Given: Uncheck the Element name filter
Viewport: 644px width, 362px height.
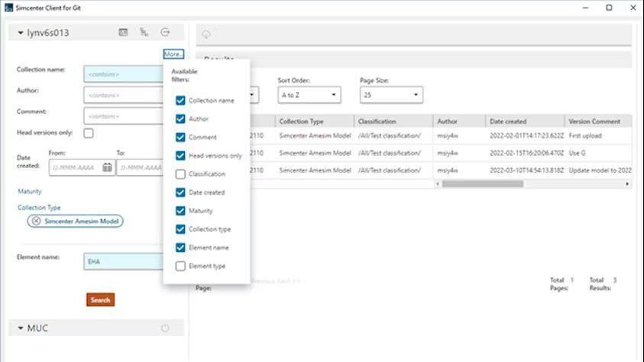Looking at the screenshot, I should tap(180, 247).
